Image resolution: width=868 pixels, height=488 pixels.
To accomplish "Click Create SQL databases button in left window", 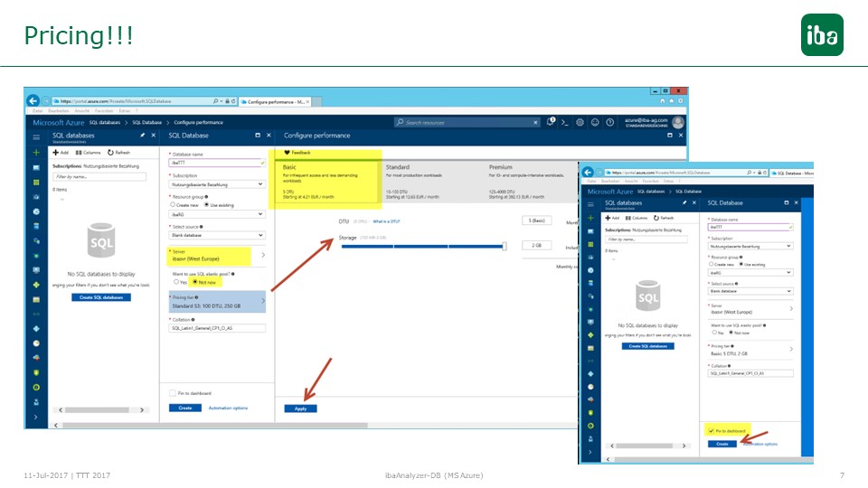I will [x=101, y=297].
